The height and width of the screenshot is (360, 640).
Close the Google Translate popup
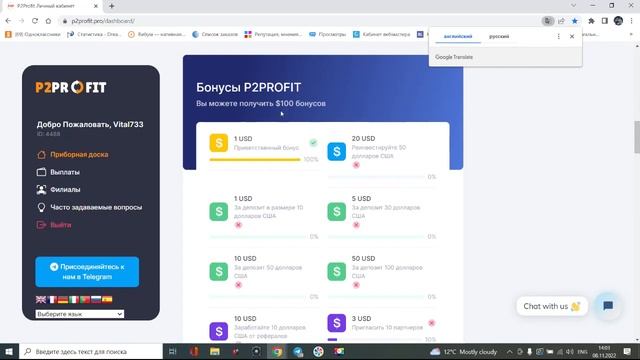click(572, 36)
